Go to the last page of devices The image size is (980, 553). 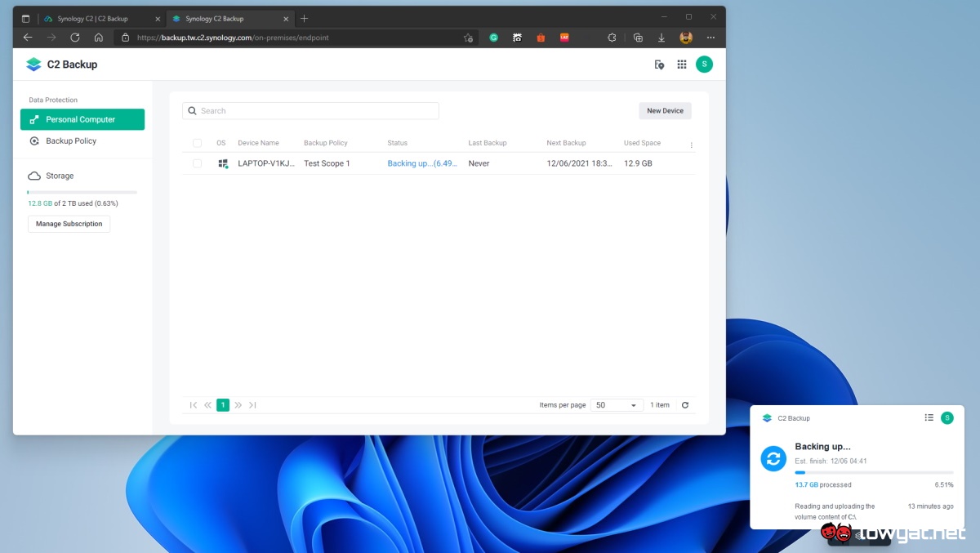[252, 405]
